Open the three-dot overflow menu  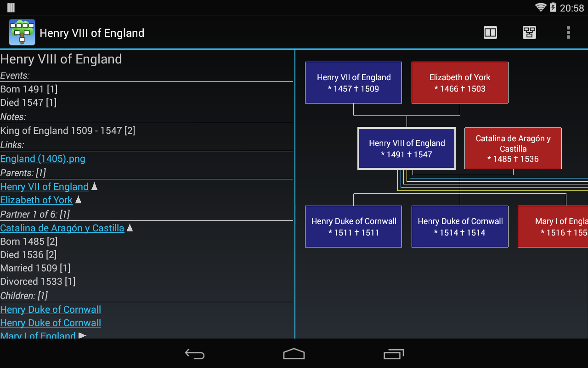[x=568, y=33]
